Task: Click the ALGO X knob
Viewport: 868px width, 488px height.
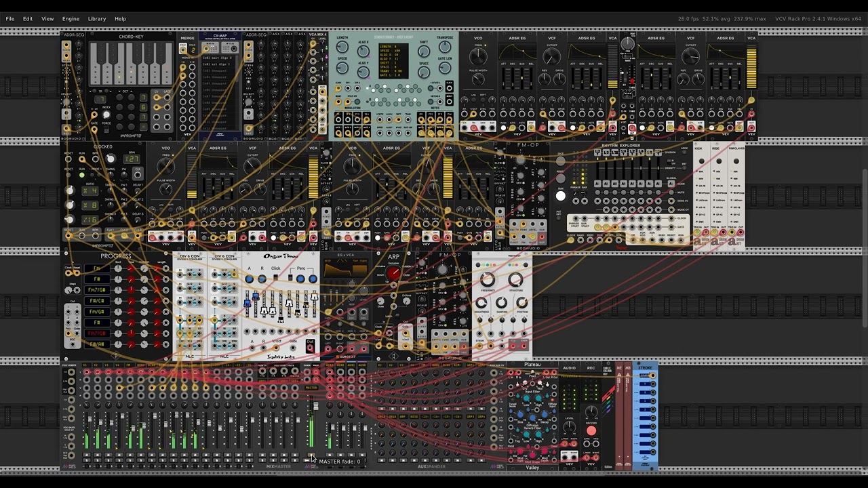Action: 363,50
